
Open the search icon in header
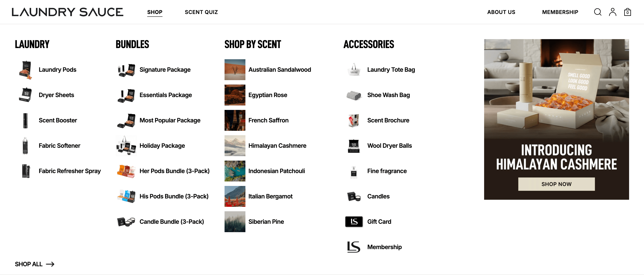click(597, 12)
